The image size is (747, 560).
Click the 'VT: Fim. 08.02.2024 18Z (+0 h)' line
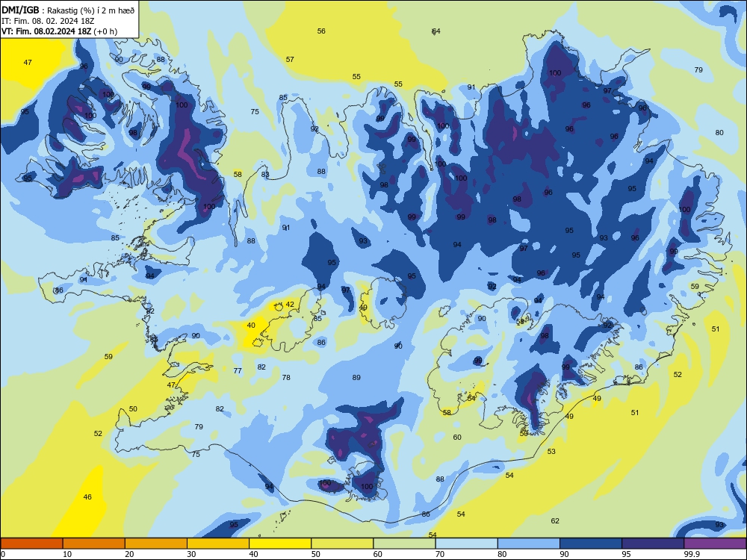[x=59, y=31]
